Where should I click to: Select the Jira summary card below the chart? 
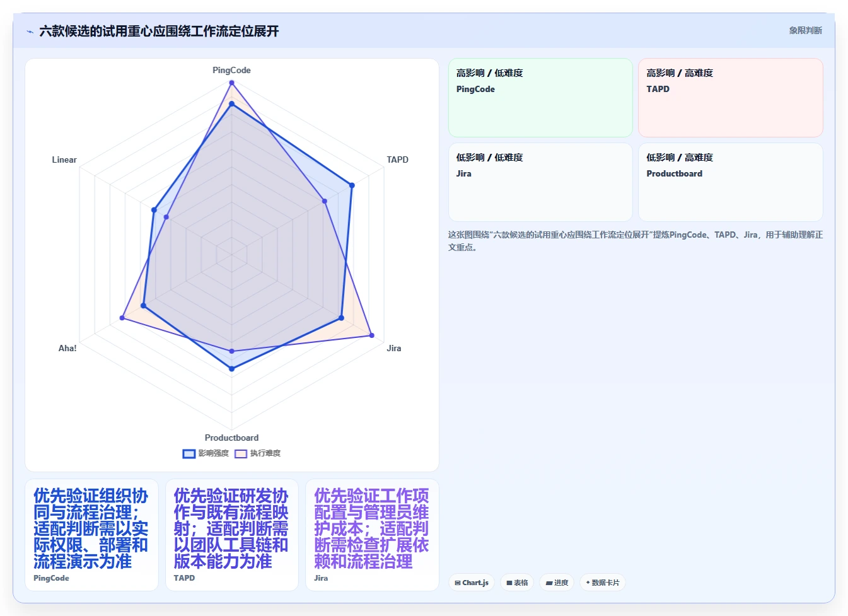point(372,535)
